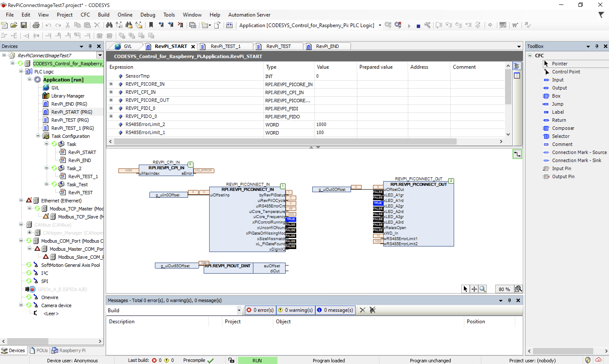Switch to the POUs view tab
609x364 pixels.
(39, 350)
